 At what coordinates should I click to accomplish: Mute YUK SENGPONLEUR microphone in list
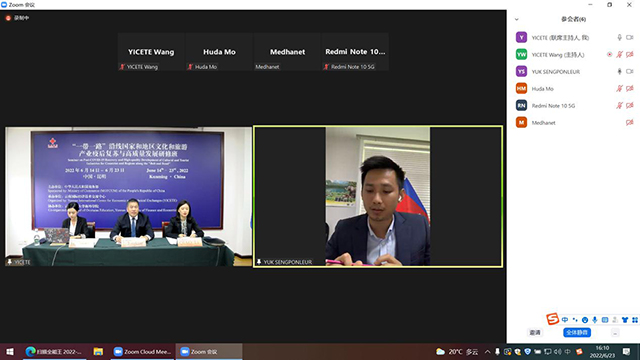619,71
